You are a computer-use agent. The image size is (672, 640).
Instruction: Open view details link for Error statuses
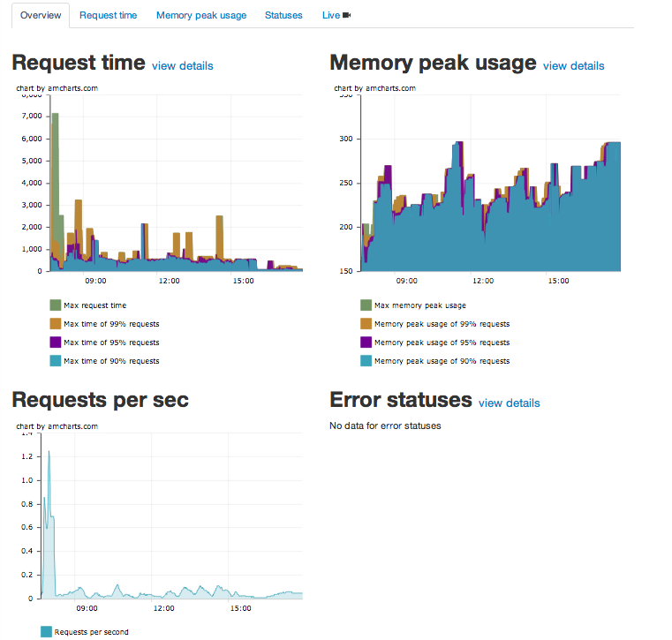pos(510,403)
